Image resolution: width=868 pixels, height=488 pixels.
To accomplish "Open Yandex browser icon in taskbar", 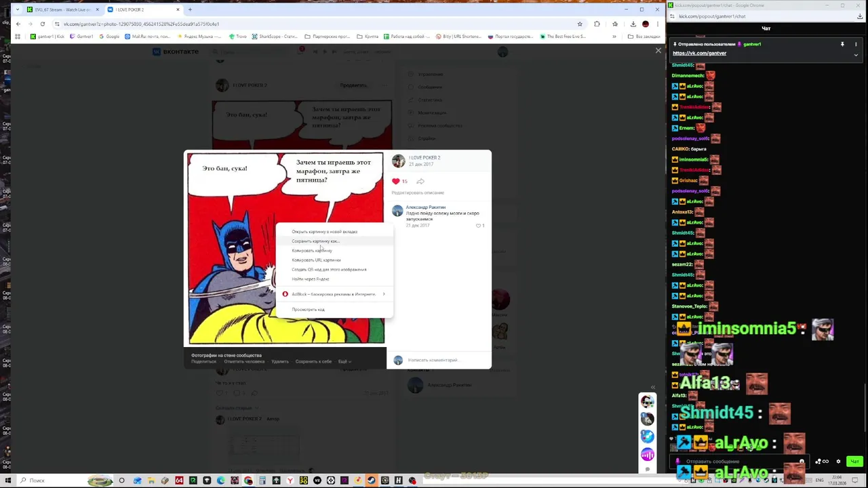I will click(290, 481).
